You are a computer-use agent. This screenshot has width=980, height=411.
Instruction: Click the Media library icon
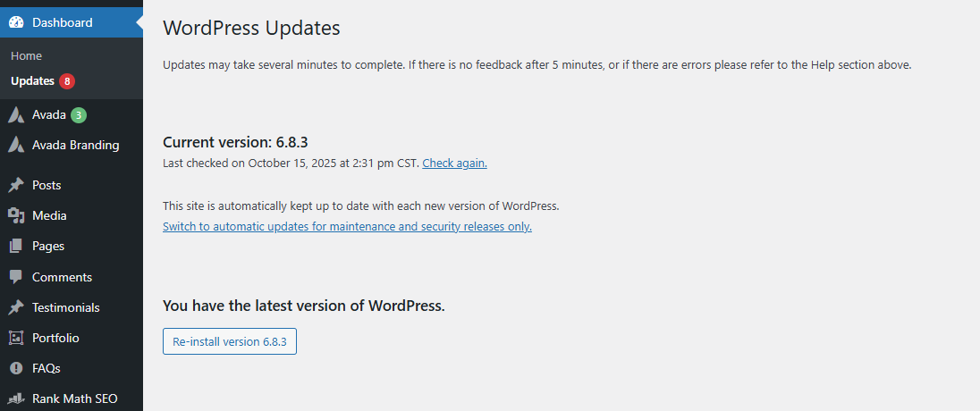pos(16,215)
